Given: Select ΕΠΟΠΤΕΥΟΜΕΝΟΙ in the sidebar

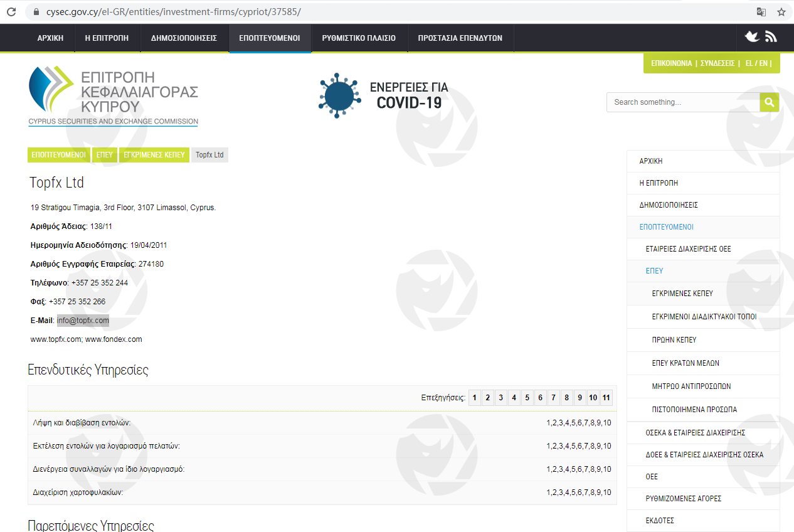Looking at the screenshot, I should pyautogui.click(x=703, y=227).
